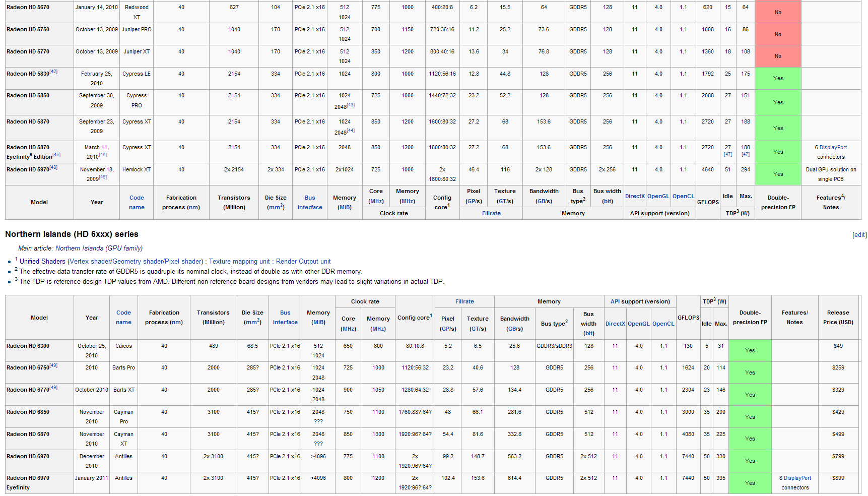This screenshot has height=496, width=868.
Task: Select the Radeon HD 6870 model cell
Action: click(39, 439)
